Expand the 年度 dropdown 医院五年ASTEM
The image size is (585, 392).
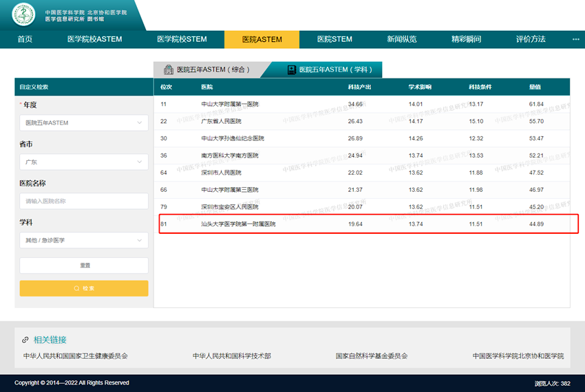pyautogui.click(x=84, y=122)
